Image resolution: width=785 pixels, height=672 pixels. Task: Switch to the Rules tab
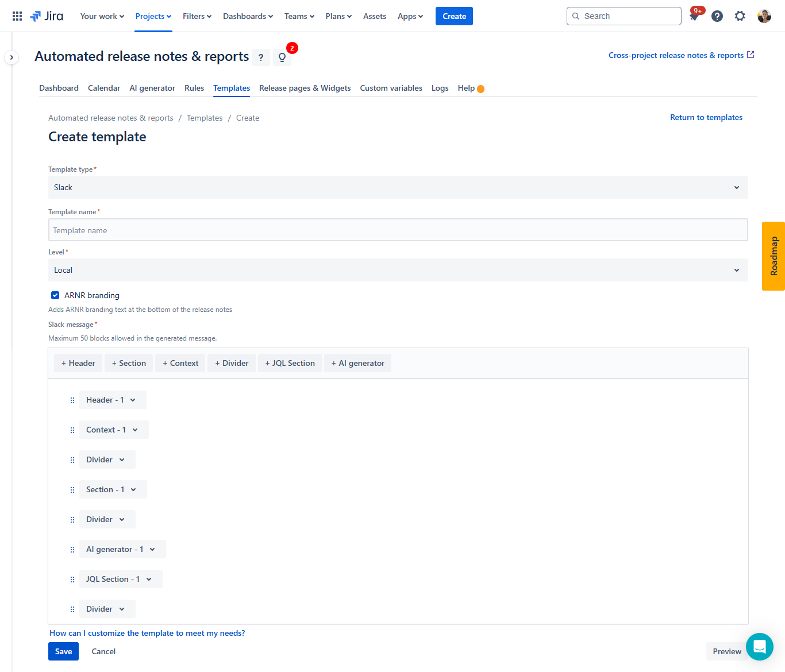pos(194,88)
